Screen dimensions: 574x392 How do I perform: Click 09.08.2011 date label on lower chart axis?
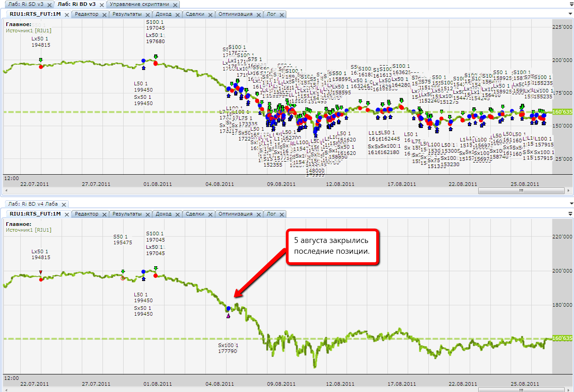tap(280, 384)
